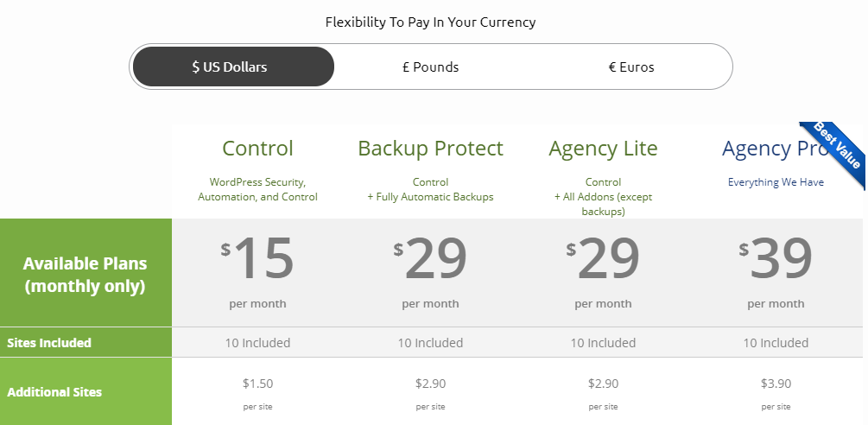The image size is (868, 425).
Task: Click the Available Plans (monthly only) label
Action: 86,275
